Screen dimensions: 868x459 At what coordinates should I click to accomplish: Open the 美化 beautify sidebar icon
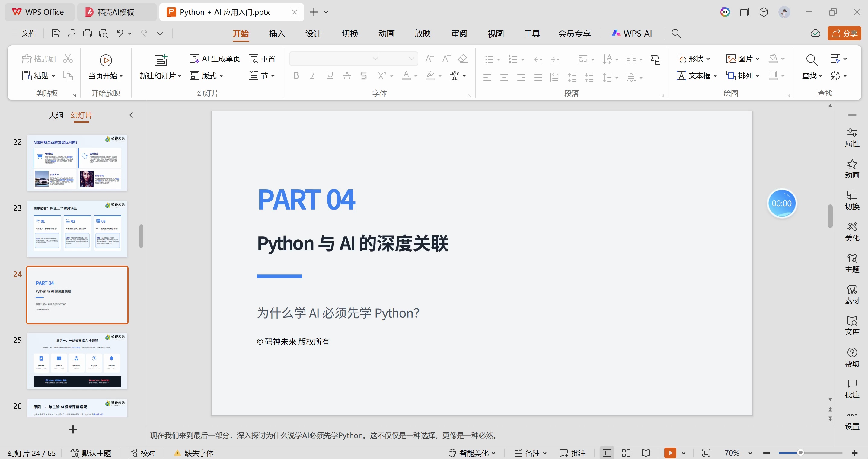pyautogui.click(x=852, y=231)
